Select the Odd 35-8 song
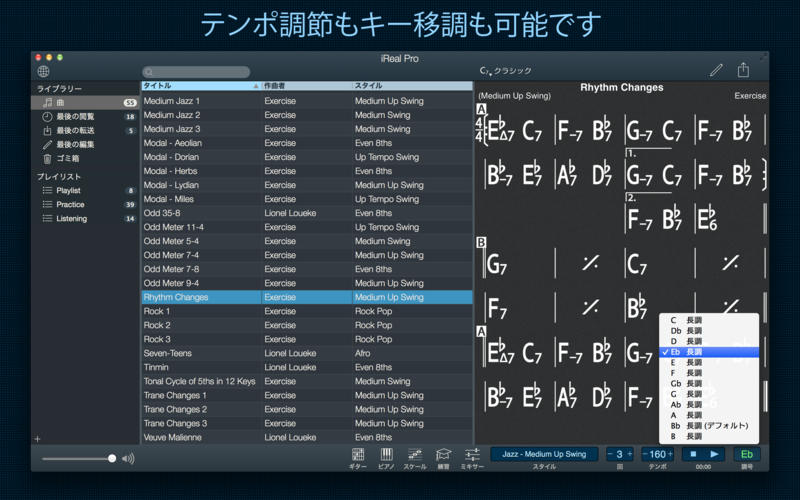The image size is (800, 500). tap(307, 213)
